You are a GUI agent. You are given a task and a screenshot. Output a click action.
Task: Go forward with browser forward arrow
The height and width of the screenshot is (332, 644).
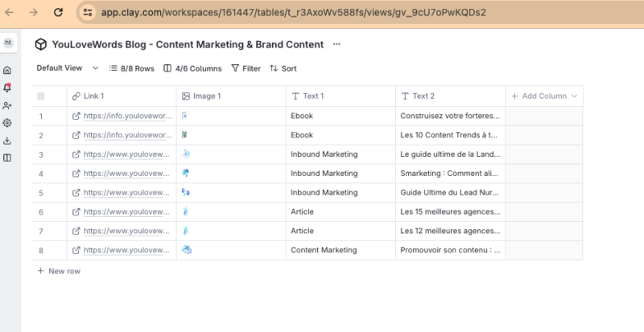33,12
